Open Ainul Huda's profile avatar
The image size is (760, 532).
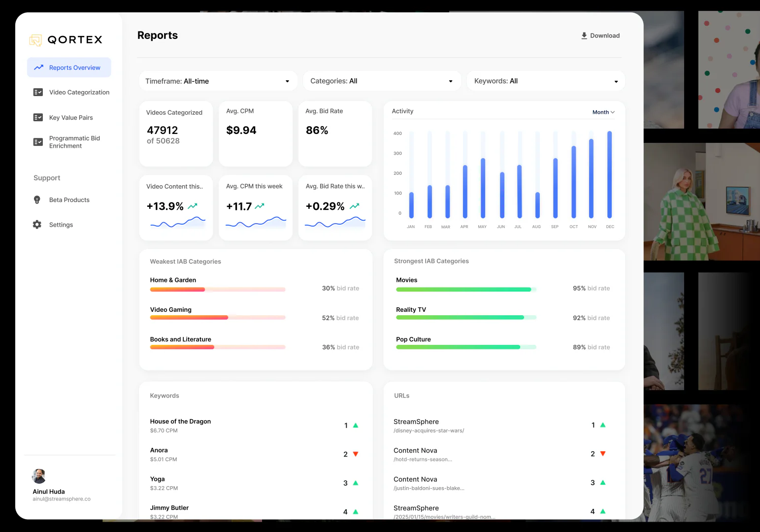(39, 476)
